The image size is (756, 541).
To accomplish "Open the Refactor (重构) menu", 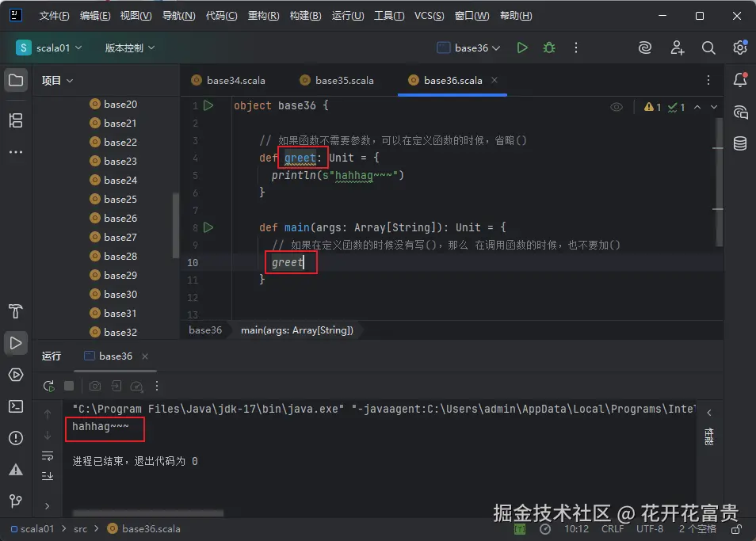I will (263, 16).
